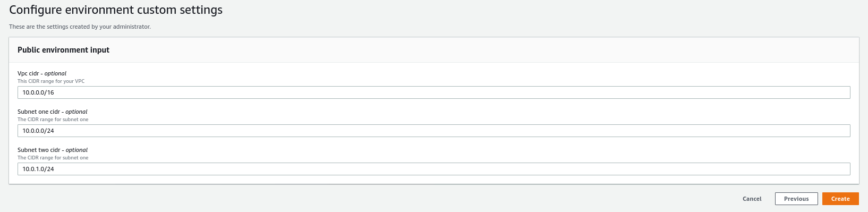
Task: Focus the Subnet one cidr text box
Action: click(x=433, y=131)
